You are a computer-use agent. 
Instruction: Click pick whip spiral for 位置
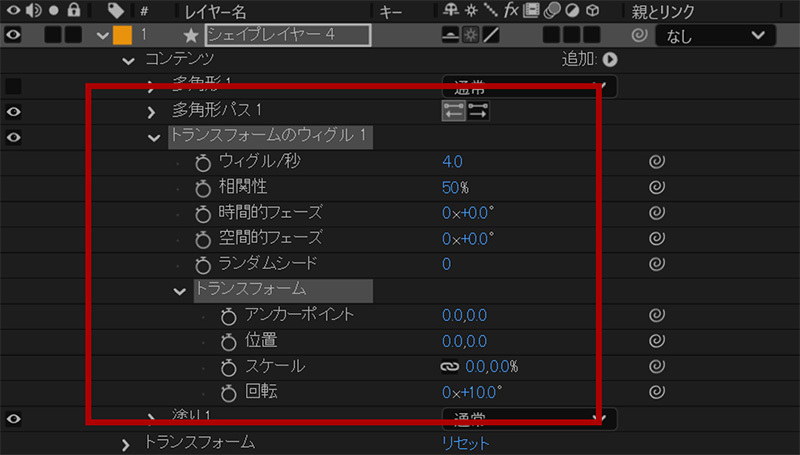(x=657, y=341)
